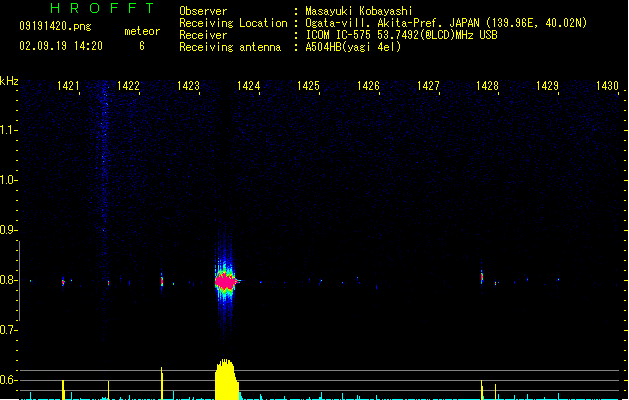Select the ICOM IC-575 receiver description
Image resolution: width=629 pixels, height=400 pixels.
[x=402, y=35]
